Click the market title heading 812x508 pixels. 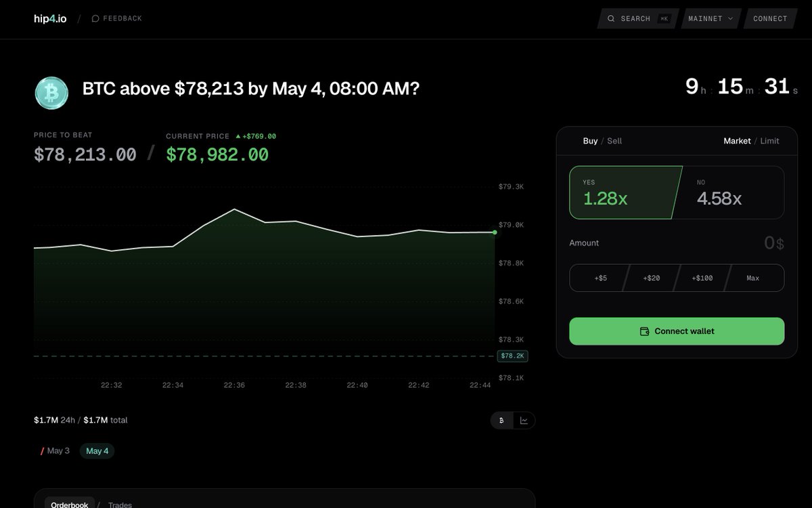251,88
